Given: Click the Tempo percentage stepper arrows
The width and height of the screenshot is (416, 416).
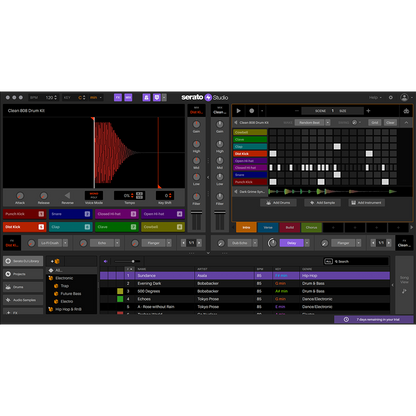Looking at the screenshot, I should [x=132, y=195].
